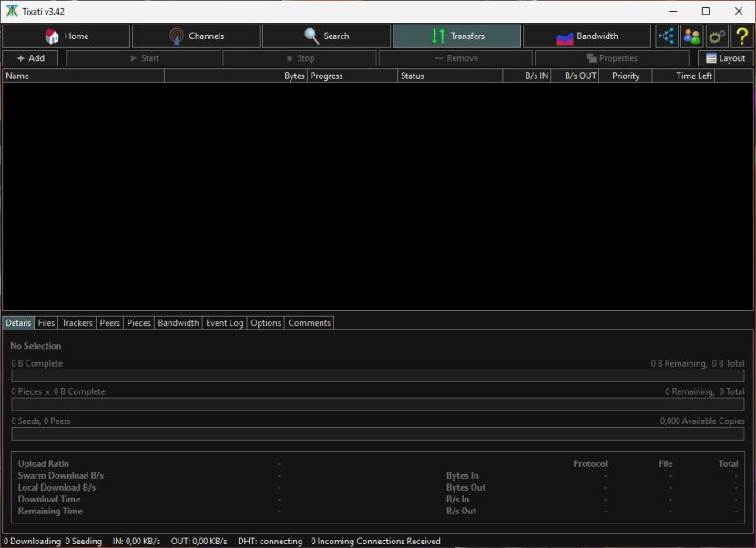Open transfer Properties
This screenshot has height=548, width=756.
pos(612,58)
